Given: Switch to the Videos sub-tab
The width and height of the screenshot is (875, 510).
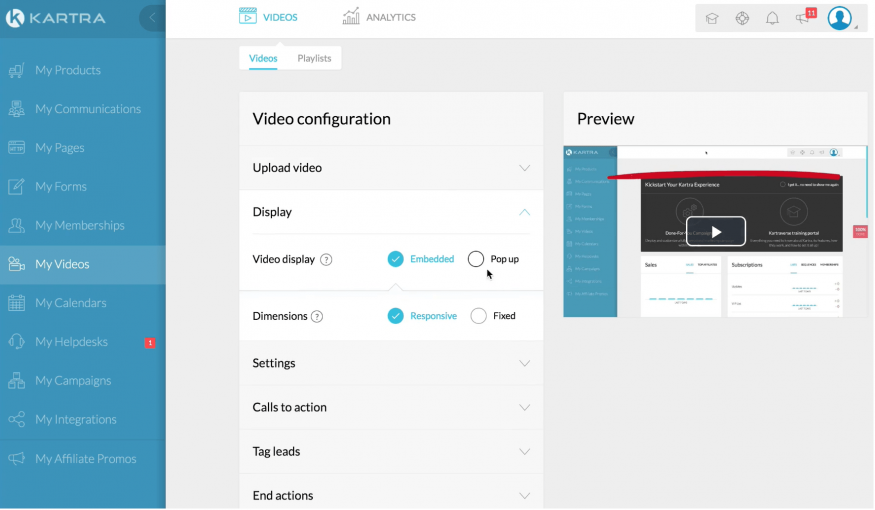Looking at the screenshot, I should [x=263, y=58].
